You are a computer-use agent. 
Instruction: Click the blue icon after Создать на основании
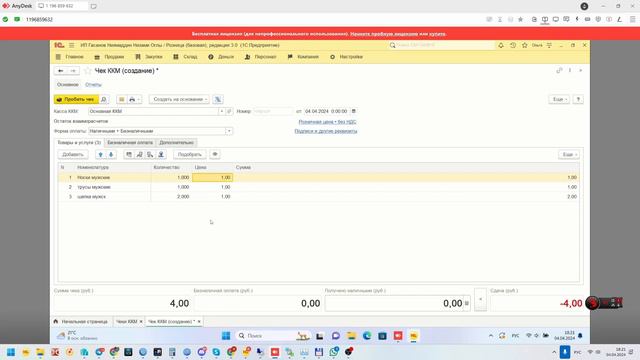218,99
